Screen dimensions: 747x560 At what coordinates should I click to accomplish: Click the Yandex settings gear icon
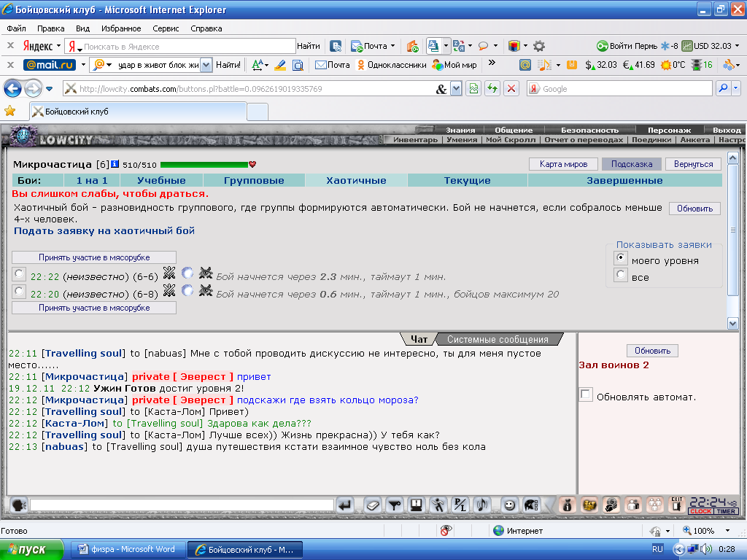click(x=539, y=46)
